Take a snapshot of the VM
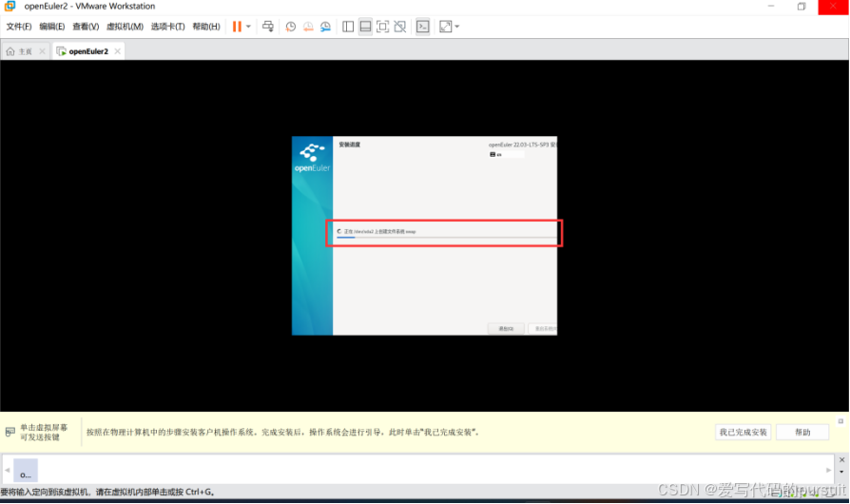Screen dimensions: 850x504 (291, 27)
